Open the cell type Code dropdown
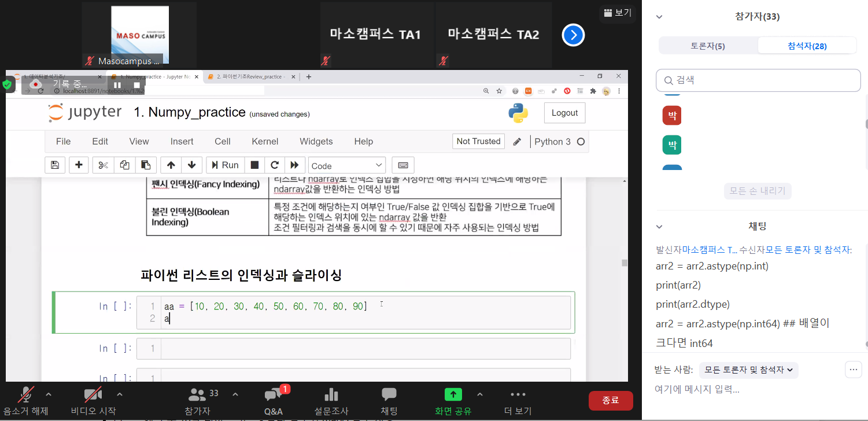Screen dimensions: 868x421 click(x=346, y=165)
